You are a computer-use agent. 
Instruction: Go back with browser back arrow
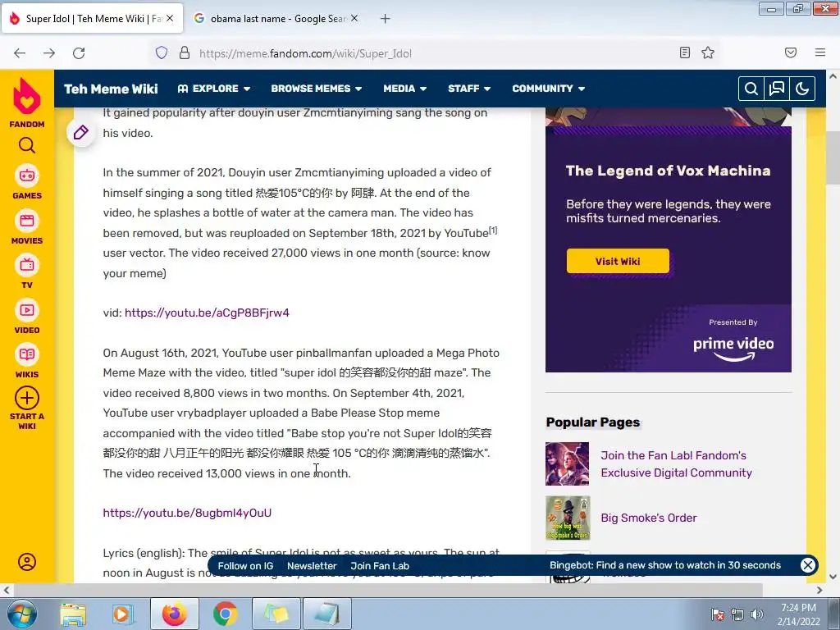click(20, 53)
